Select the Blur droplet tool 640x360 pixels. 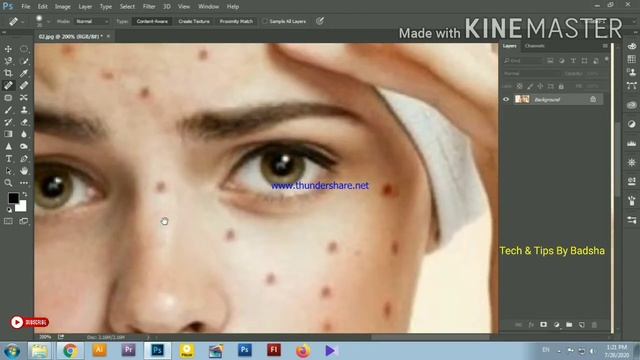(24, 134)
